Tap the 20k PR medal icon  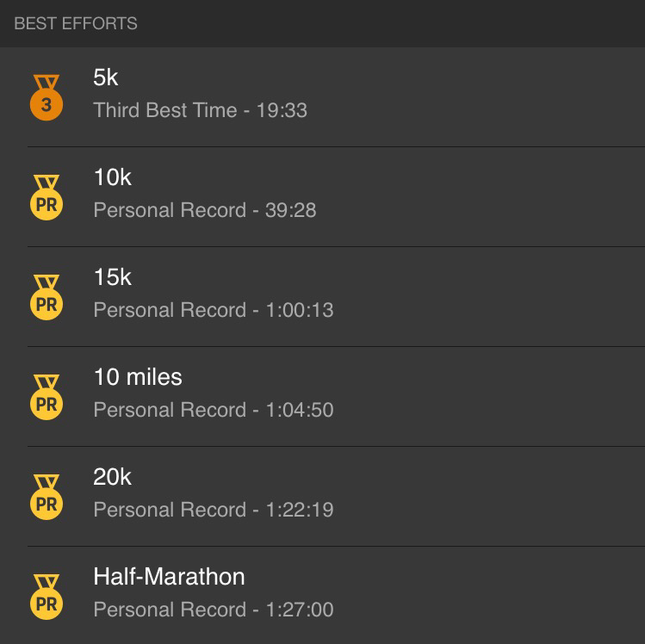(x=47, y=497)
